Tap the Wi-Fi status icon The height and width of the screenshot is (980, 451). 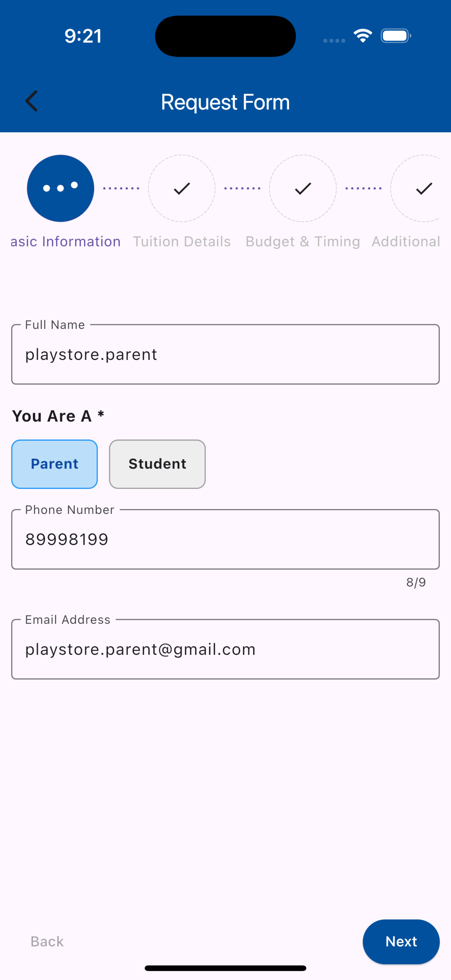click(x=363, y=36)
